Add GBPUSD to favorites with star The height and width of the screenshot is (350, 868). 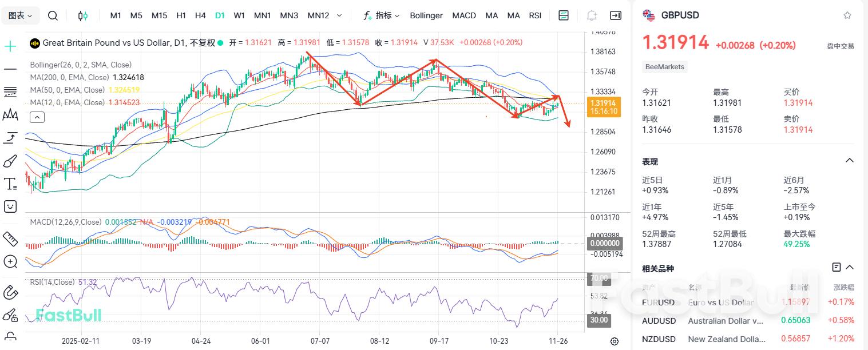[x=847, y=15]
